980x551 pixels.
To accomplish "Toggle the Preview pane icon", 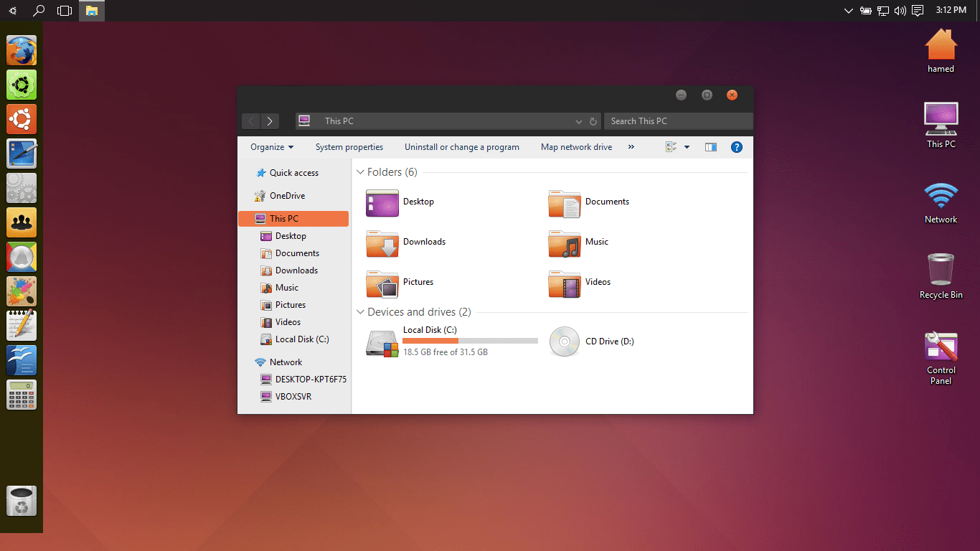I will click(710, 146).
